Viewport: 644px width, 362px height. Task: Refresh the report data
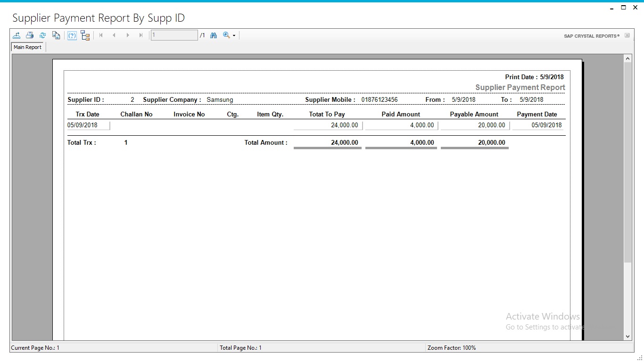tap(42, 35)
